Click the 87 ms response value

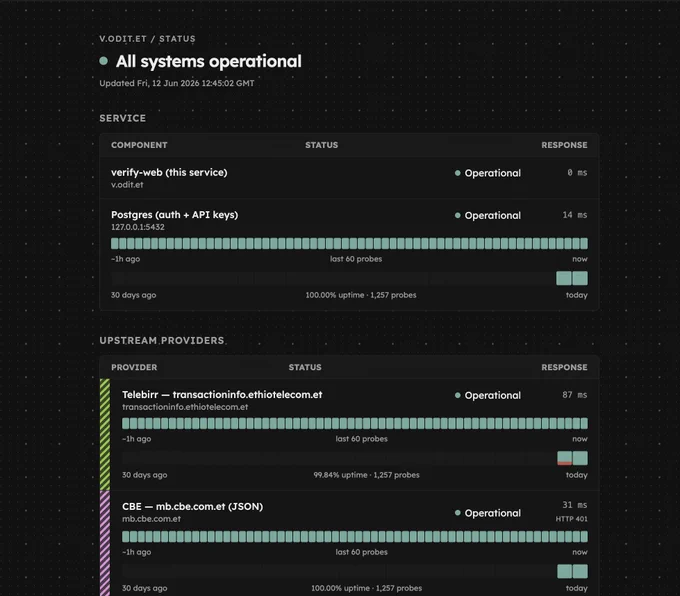click(x=575, y=395)
